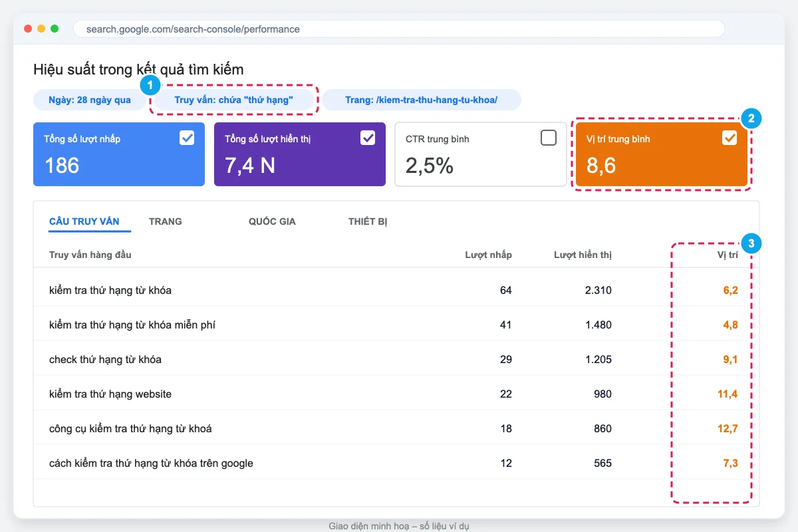Click the Hiệu suất trong kết quả tìm kiếm heading

(x=138, y=69)
